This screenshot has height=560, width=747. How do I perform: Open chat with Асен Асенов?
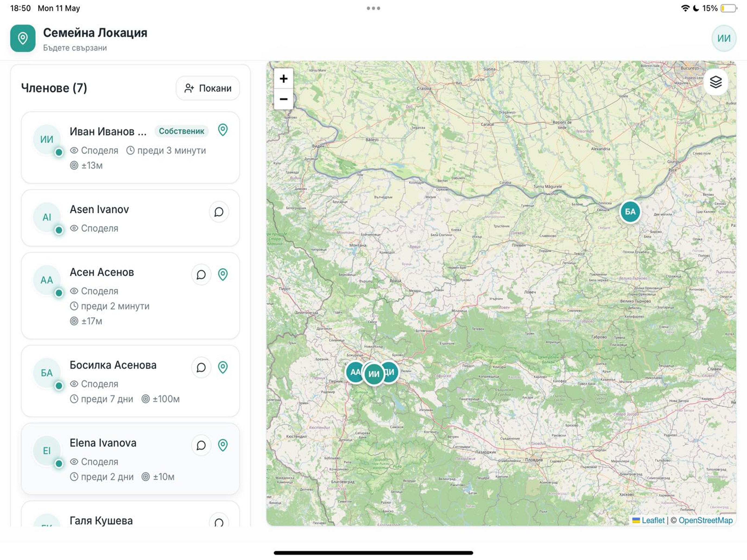(201, 275)
